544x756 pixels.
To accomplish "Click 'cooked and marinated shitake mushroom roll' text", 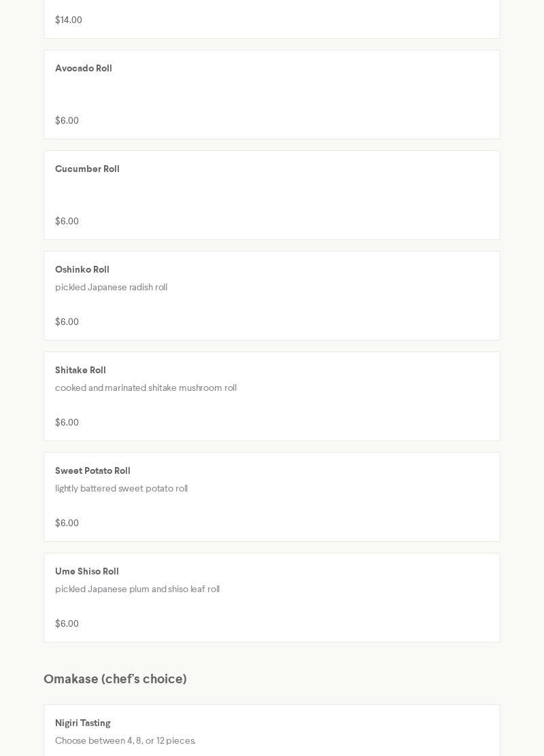I will pos(146,388).
